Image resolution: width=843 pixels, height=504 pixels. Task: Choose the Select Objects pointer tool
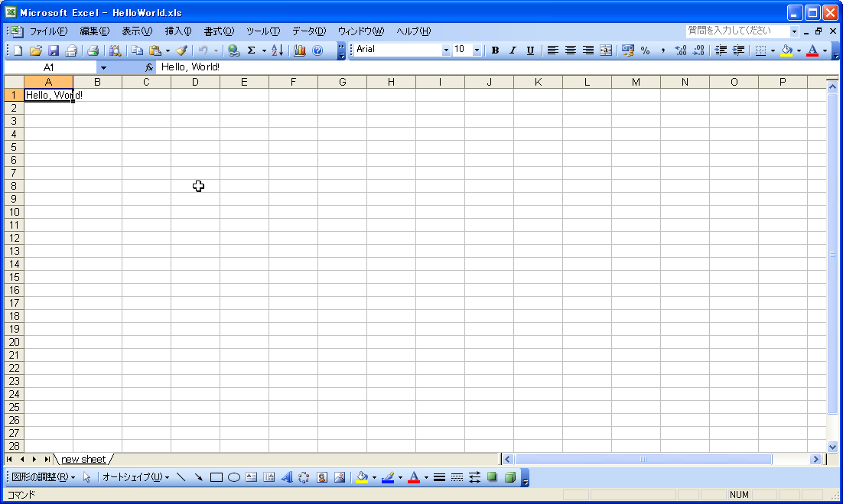click(x=86, y=477)
